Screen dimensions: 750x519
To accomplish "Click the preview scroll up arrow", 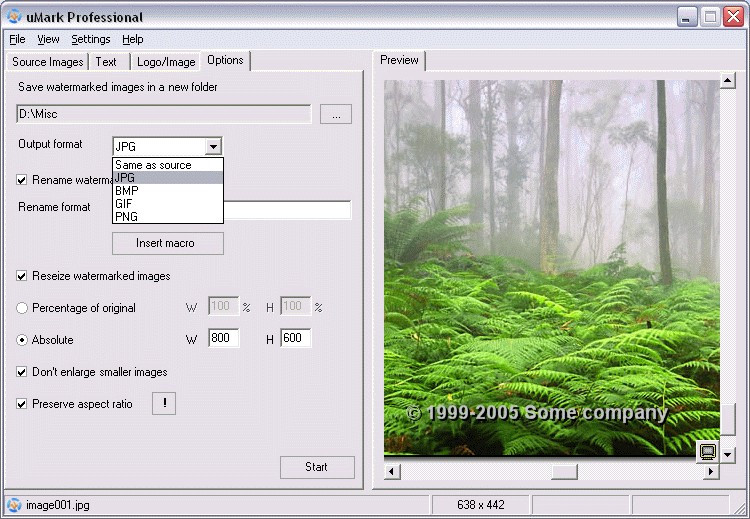I will click(728, 80).
